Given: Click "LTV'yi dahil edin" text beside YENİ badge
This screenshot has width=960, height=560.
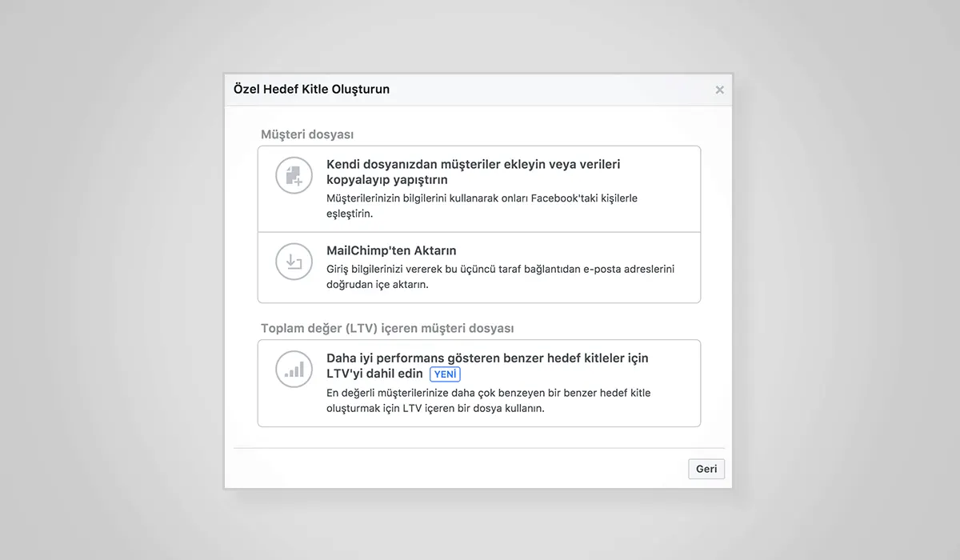Looking at the screenshot, I should click(x=374, y=374).
